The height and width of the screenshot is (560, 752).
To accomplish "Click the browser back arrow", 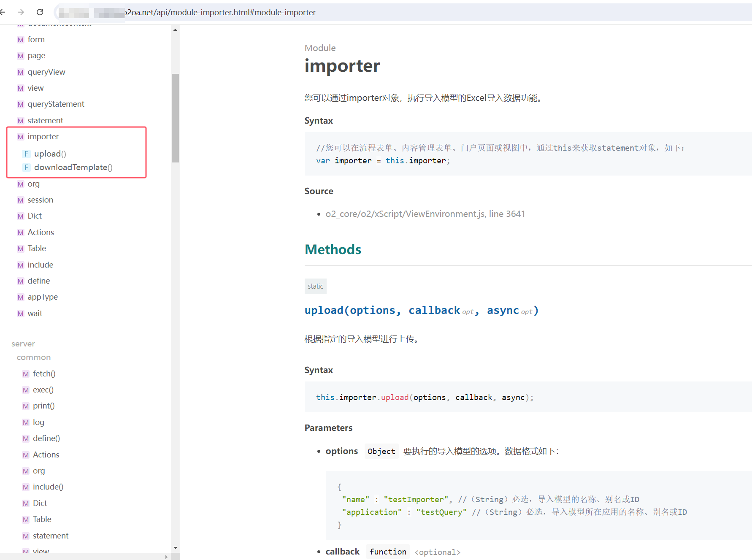I will (3, 12).
